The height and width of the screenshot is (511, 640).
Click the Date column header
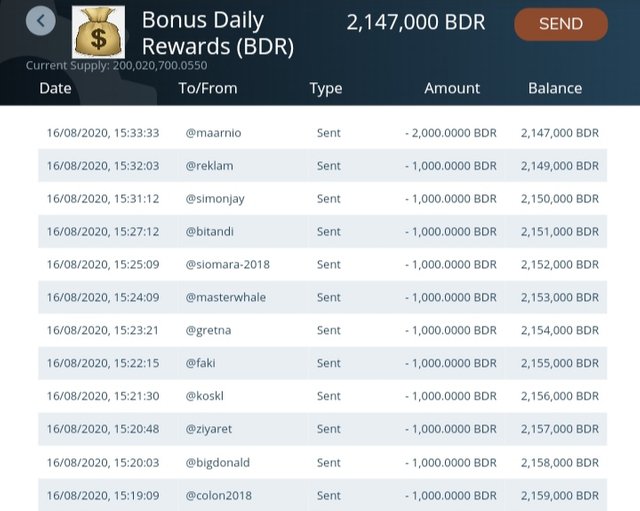(55, 88)
